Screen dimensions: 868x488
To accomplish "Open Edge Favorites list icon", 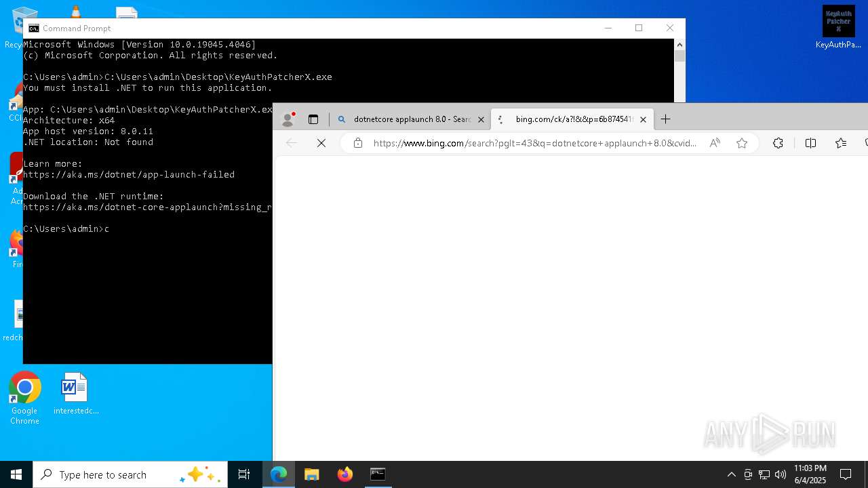I will (841, 143).
